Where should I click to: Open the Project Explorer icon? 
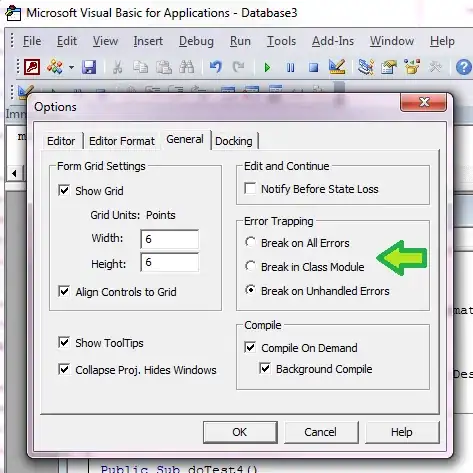(x=366, y=67)
